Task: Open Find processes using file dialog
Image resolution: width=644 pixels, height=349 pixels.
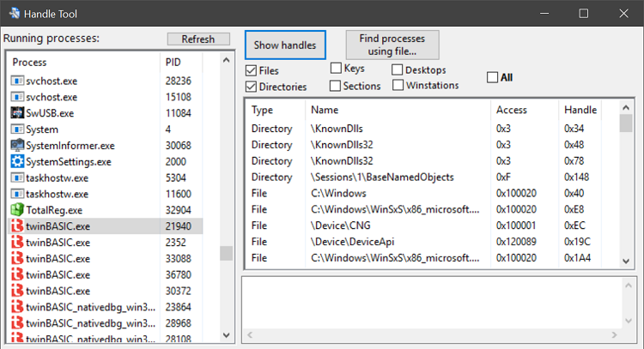Action: pyautogui.click(x=392, y=45)
